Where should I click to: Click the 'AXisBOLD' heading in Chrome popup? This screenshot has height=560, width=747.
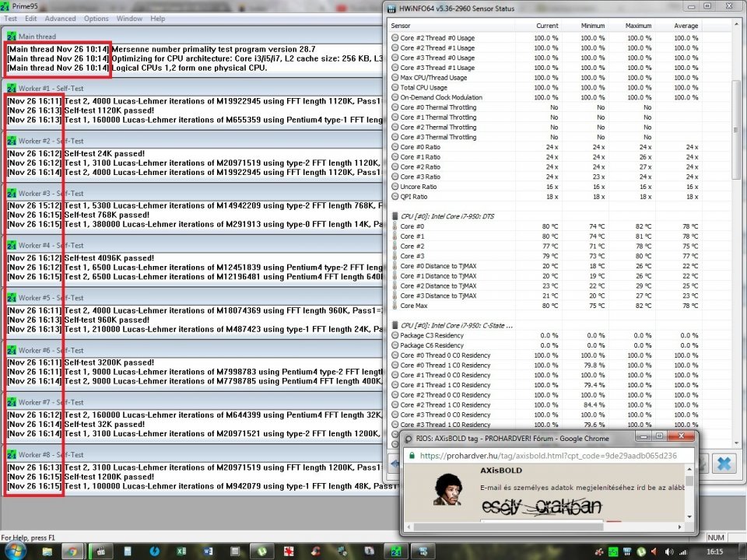501,471
